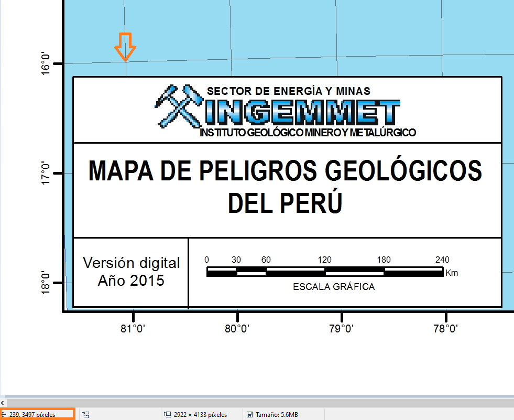Click the '30' scale bar value

(x=236, y=260)
